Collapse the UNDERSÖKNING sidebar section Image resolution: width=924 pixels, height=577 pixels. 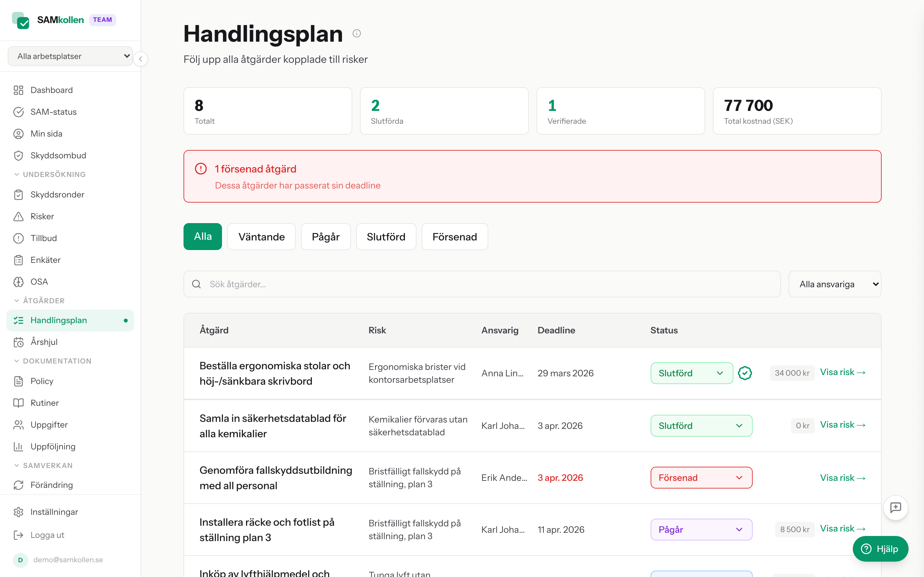[x=54, y=174]
